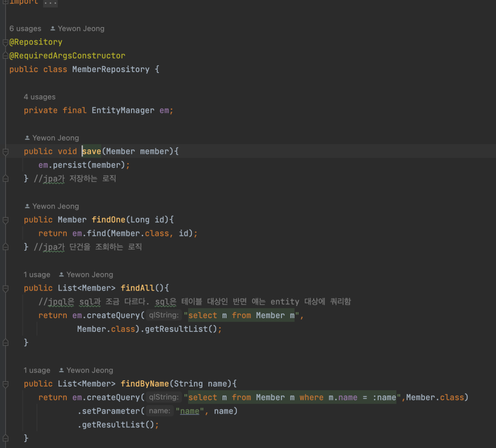Click the comment '//jpa가 저장하는 로직'
This screenshot has width=496, height=448.
pos(75,179)
